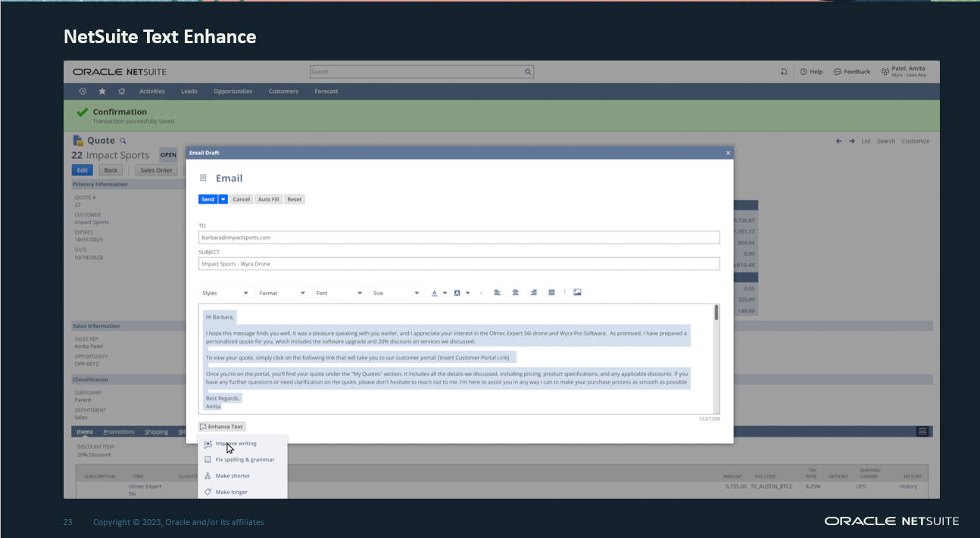Select Improve writing from Enhance Text menu

(x=242, y=443)
